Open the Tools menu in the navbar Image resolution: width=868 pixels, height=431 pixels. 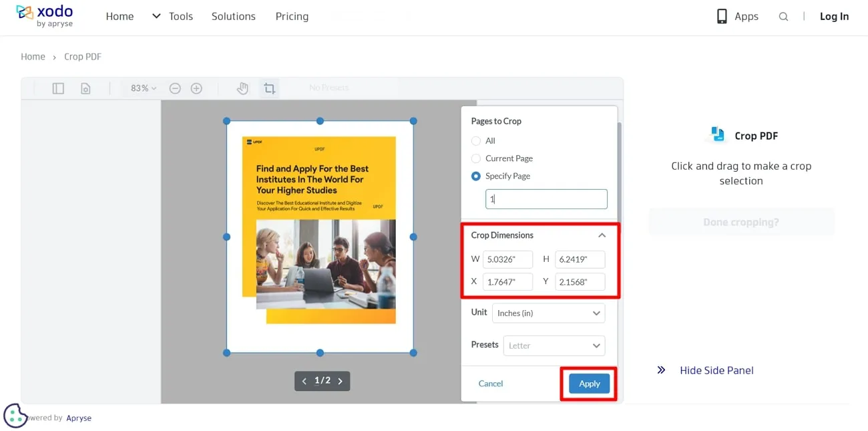pyautogui.click(x=172, y=16)
